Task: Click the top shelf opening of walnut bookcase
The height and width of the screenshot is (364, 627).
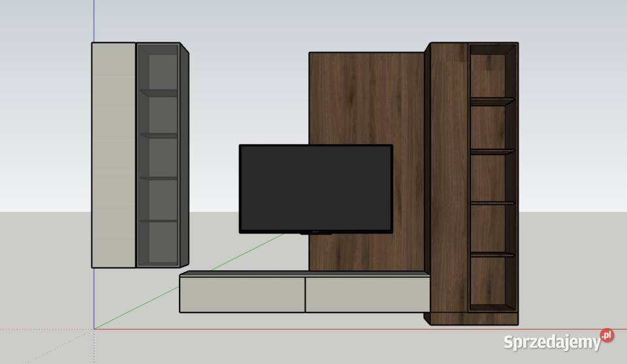Action: (490, 75)
